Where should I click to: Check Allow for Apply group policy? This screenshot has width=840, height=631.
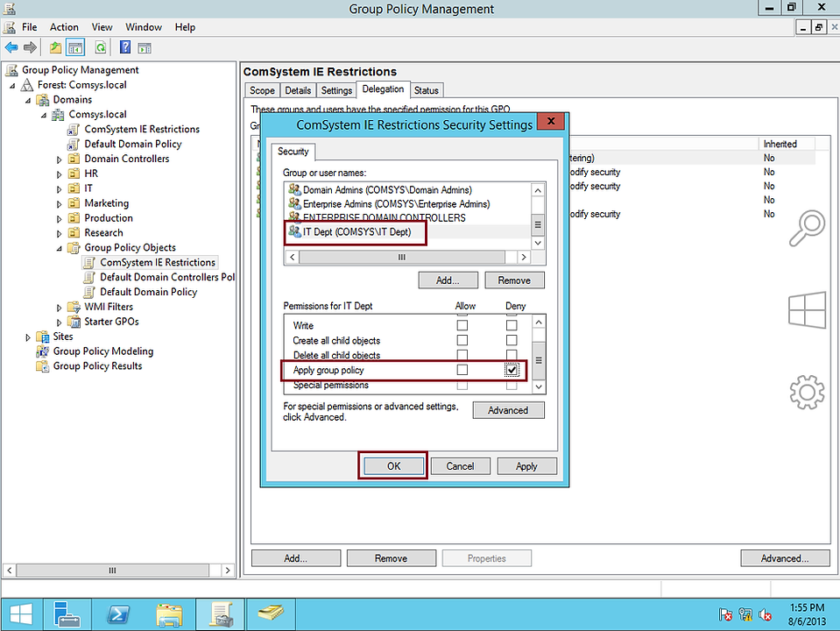462,370
